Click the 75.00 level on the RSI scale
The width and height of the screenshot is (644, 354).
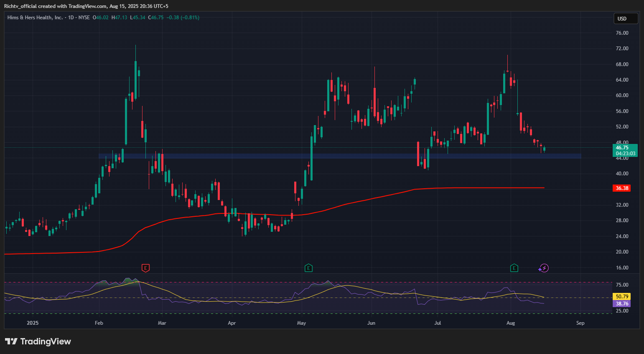[x=622, y=285]
